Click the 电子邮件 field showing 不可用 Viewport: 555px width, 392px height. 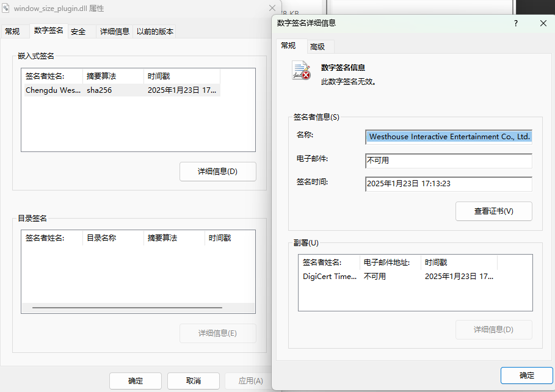pos(449,161)
